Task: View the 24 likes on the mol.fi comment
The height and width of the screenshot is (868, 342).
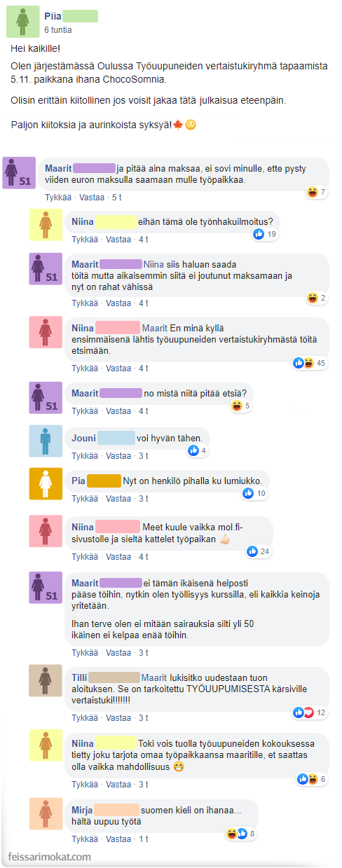Action: (260, 551)
